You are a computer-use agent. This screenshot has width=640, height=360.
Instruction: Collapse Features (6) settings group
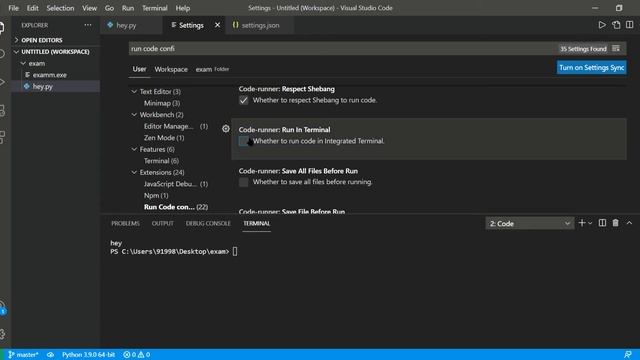coord(134,149)
